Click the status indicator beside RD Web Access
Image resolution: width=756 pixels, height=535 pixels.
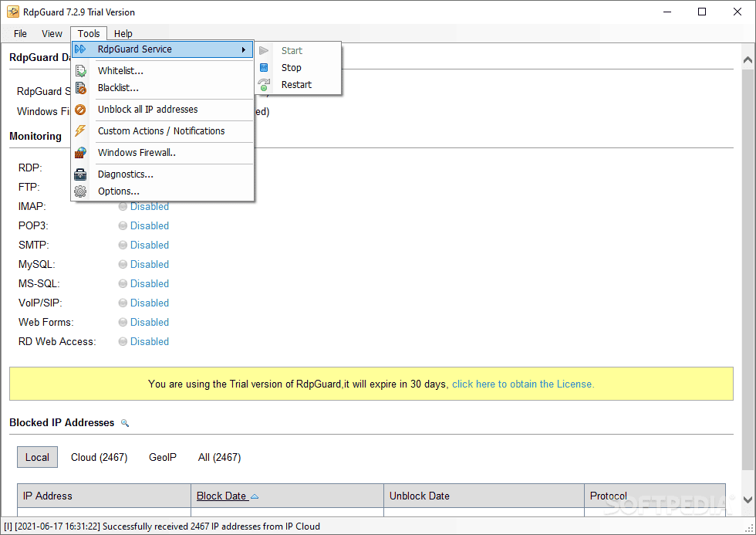click(123, 341)
